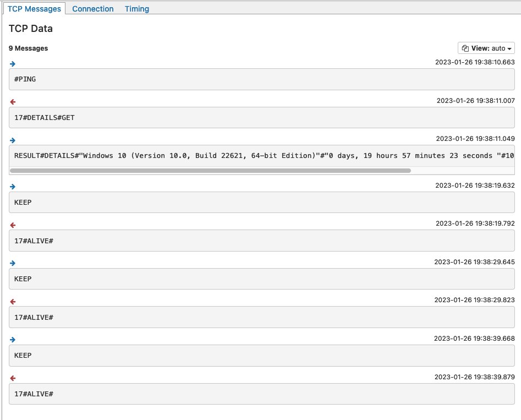Select the 17#DETAILS#GET message text
The width and height of the screenshot is (521, 420).
pyautogui.click(x=44, y=118)
